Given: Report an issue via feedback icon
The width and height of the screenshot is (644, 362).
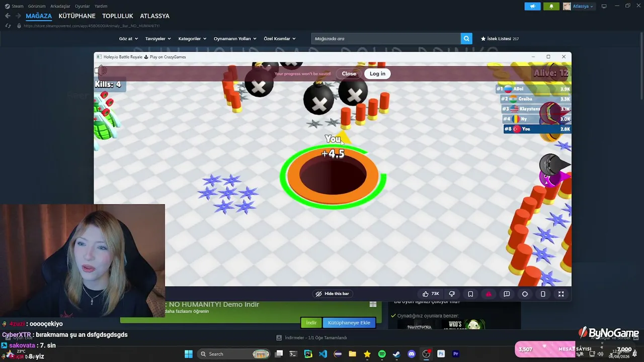Looking at the screenshot, I should (507, 294).
